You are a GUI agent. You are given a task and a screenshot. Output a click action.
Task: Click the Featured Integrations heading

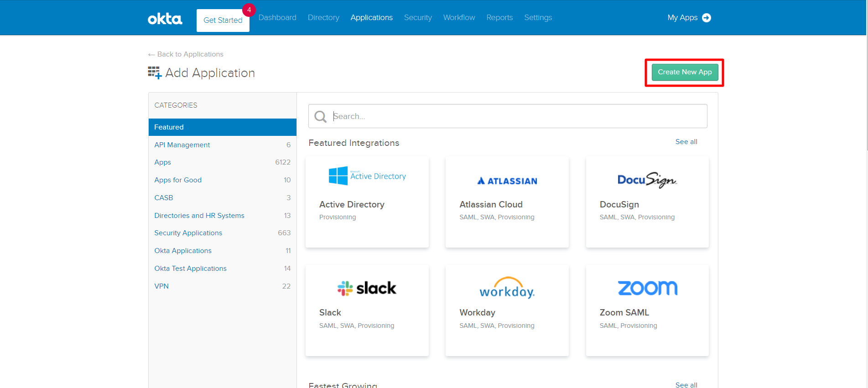pos(354,143)
